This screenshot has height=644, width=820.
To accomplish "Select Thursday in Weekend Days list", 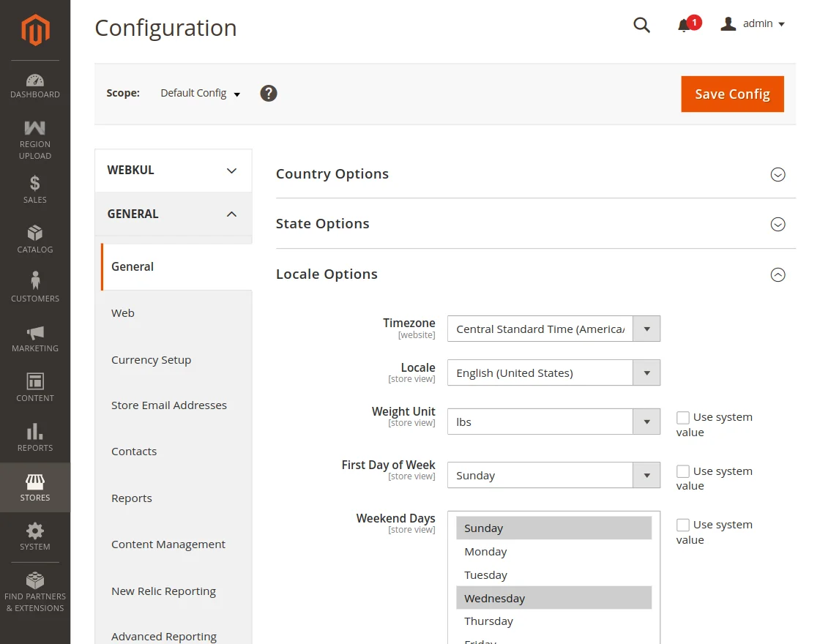I will coord(488,621).
